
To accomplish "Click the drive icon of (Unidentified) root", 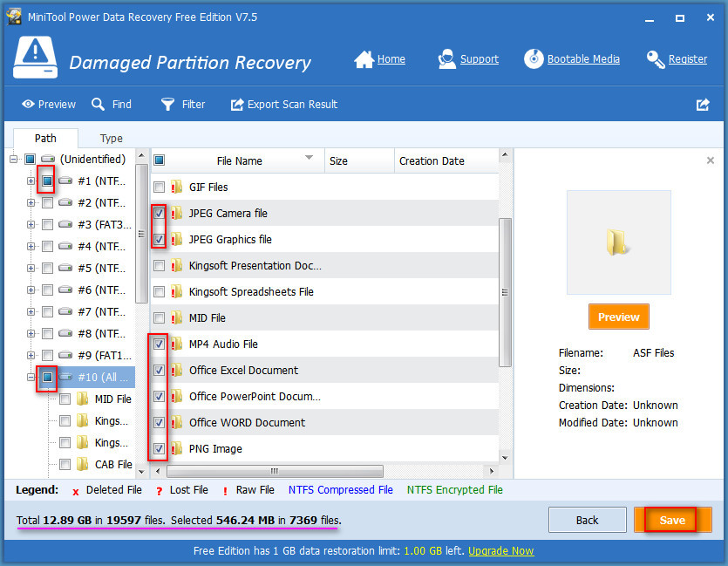I will coord(48,159).
